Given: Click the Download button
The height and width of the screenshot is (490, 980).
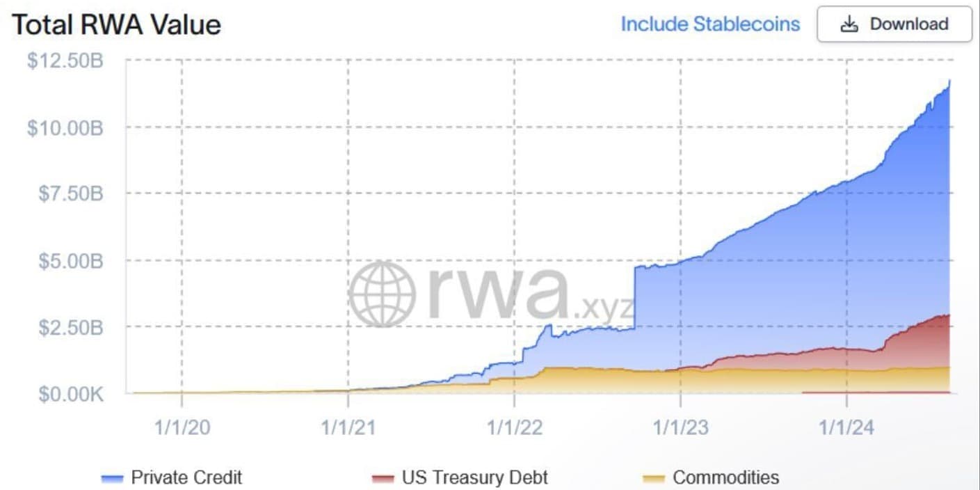Looking at the screenshot, I should tap(894, 24).
